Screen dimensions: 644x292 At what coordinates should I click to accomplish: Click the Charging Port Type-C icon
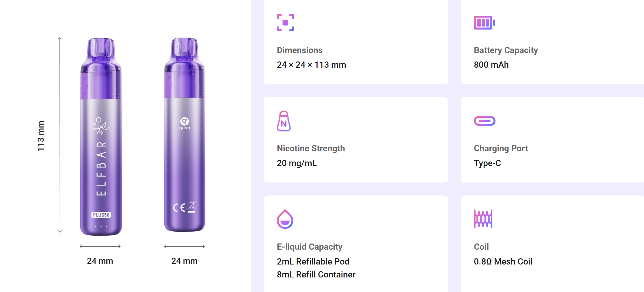click(484, 121)
